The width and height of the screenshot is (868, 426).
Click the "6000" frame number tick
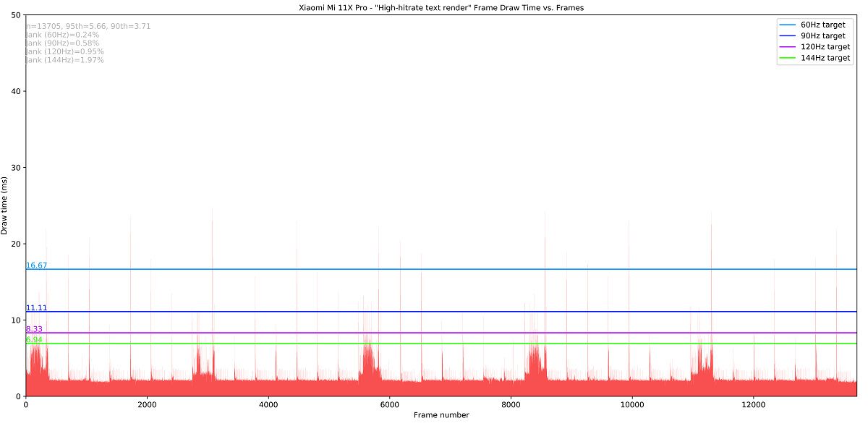point(390,404)
